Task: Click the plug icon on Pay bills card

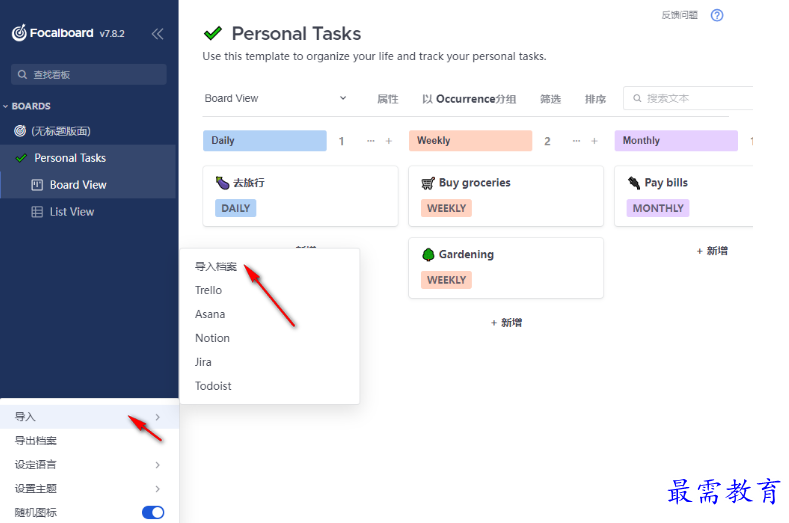Action: (634, 183)
